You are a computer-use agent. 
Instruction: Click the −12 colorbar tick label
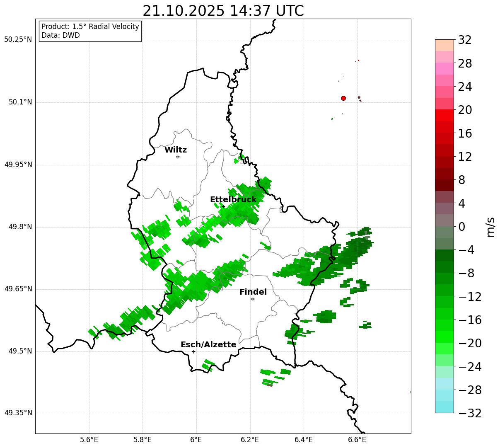click(x=470, y=297)
